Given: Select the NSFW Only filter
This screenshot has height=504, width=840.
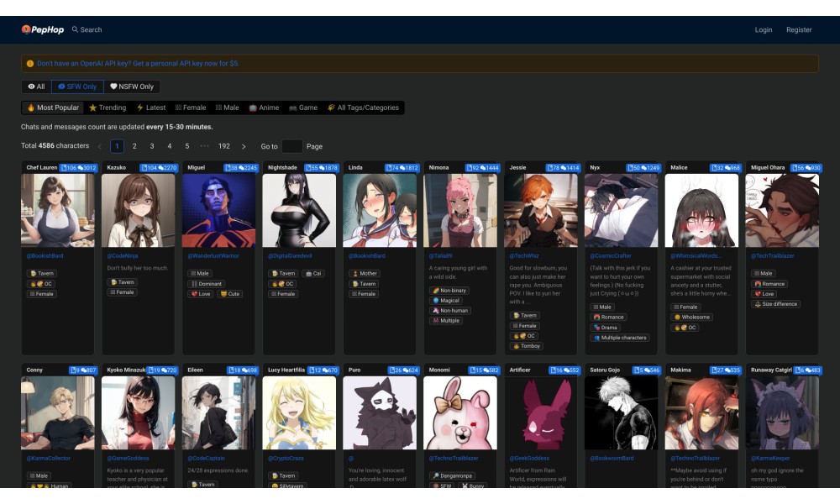Looking at the screenshot, I should pos(132,87).
